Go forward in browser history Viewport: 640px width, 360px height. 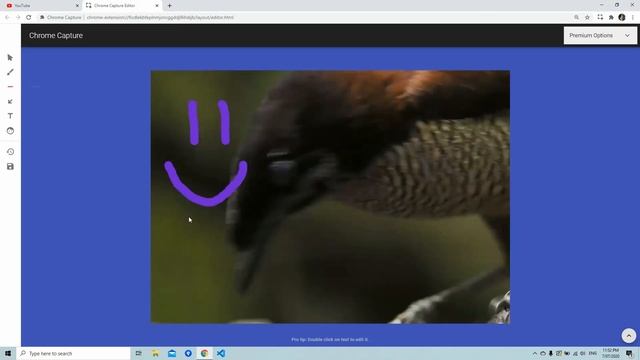point(18,18)
